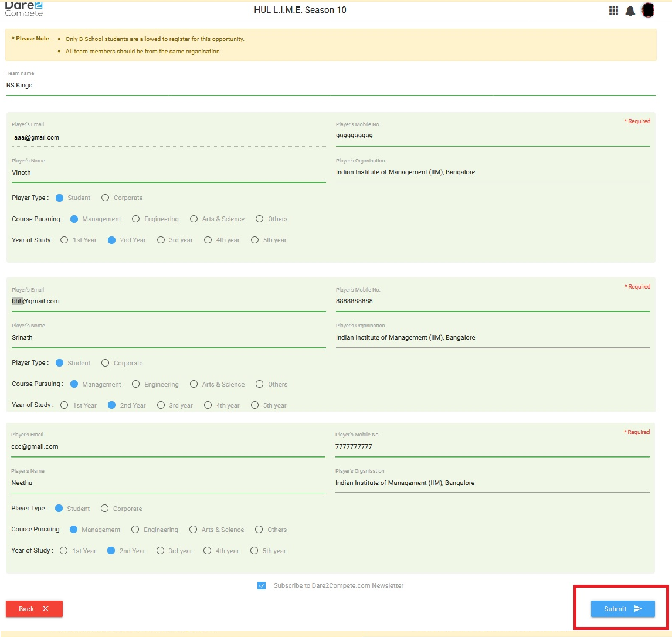Toggle the newsletter subscription checkbox
Screen dimensions: 672x637
pos(262,585)
